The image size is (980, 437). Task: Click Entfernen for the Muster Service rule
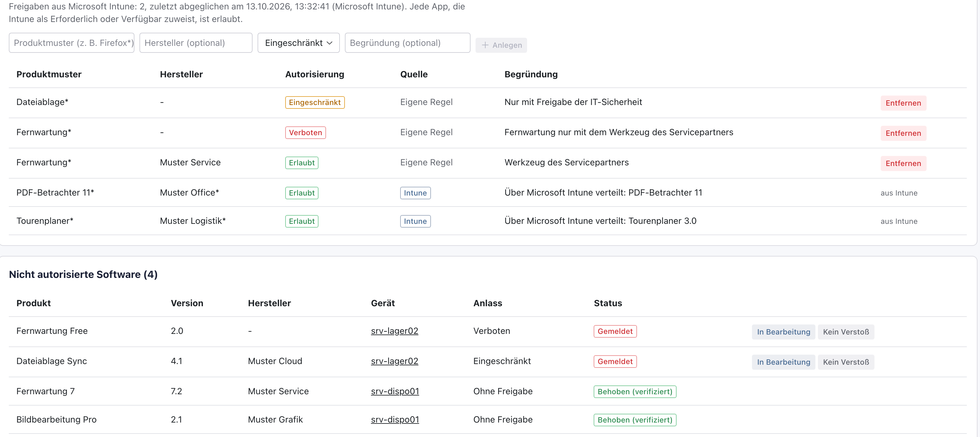tap(903, 163)
